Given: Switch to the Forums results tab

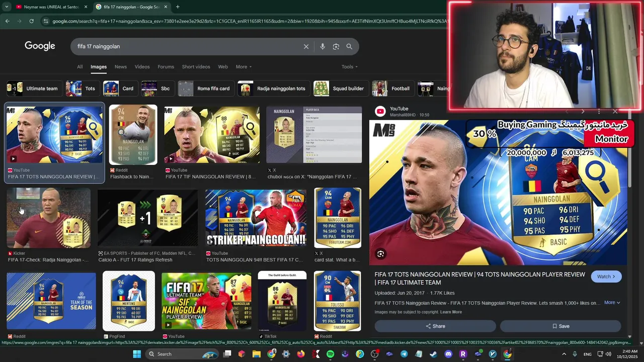Looking at the screenshot, I should (166, 67).
